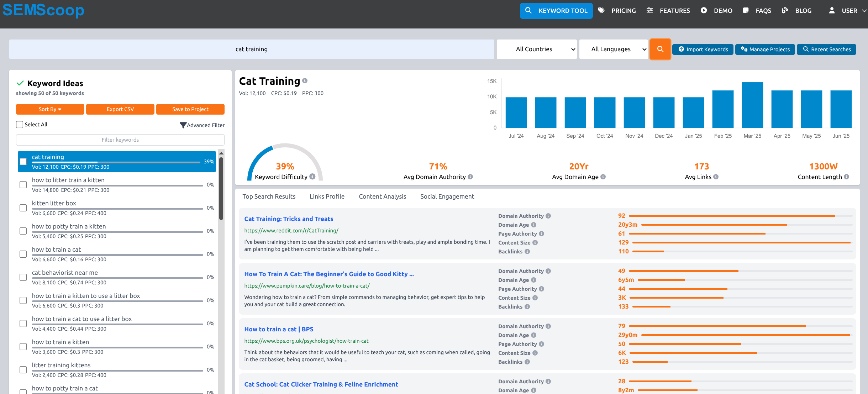Screen dimensions: 868x394
Task: Click Content Length info icon
Action: [846, 177]
